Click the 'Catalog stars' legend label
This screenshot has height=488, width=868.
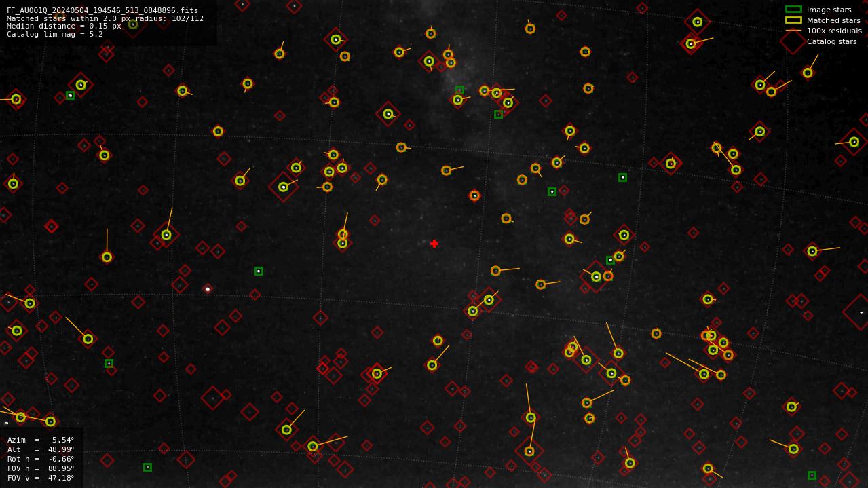(x=831, y=41)
